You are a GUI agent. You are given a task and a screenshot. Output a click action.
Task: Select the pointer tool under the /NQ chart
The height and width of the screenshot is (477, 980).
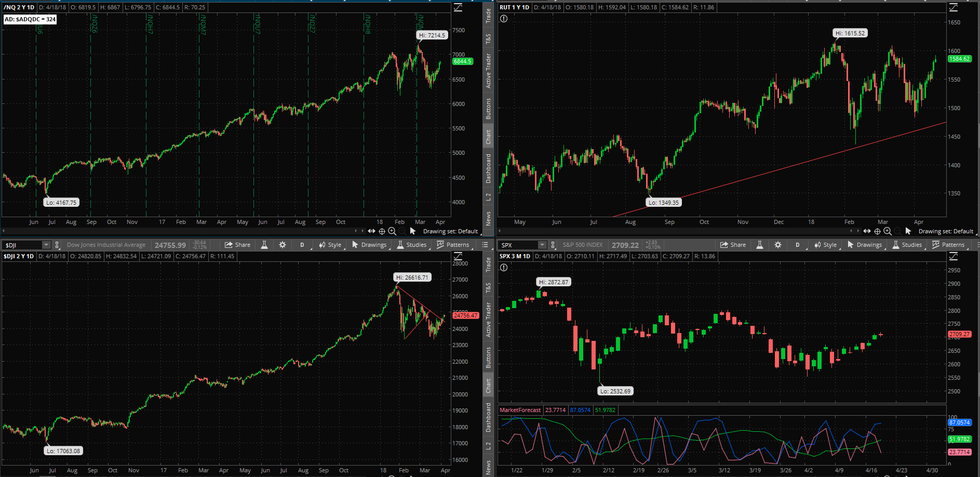(413, 231)
